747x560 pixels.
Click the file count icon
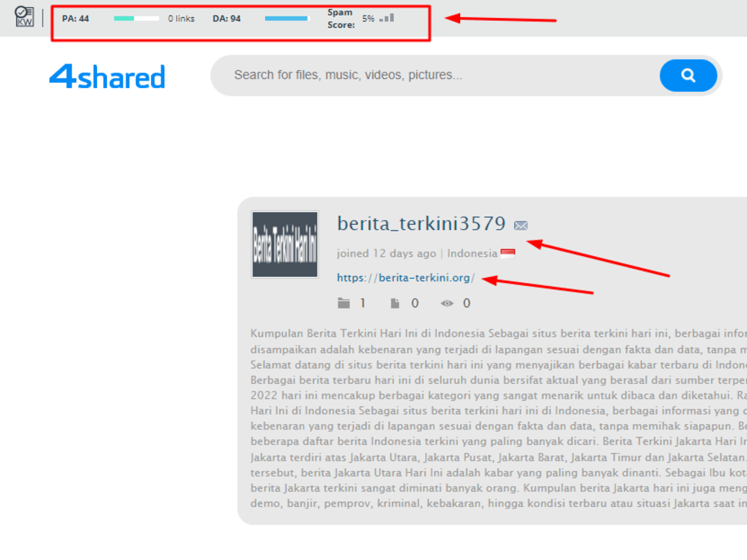[395, 303]
